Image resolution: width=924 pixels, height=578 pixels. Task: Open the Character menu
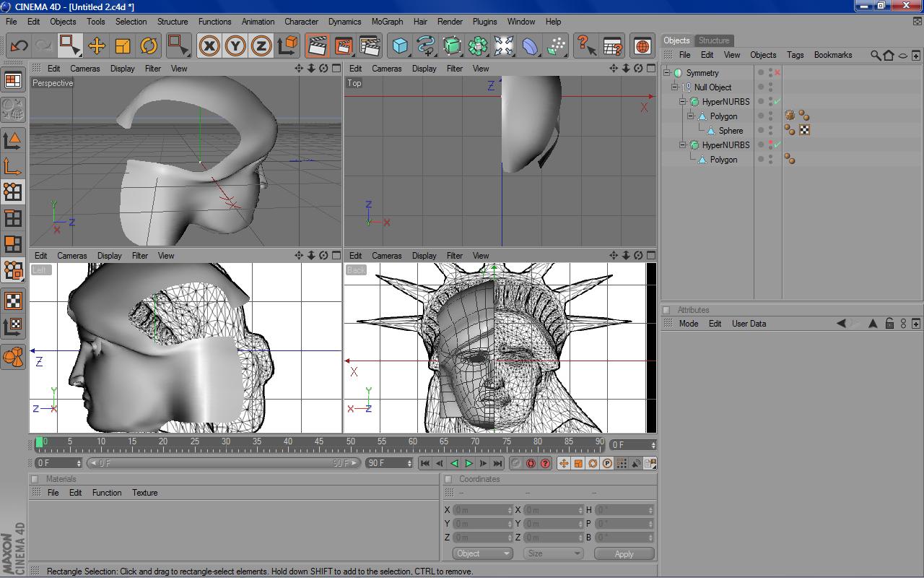click(301, 22)
